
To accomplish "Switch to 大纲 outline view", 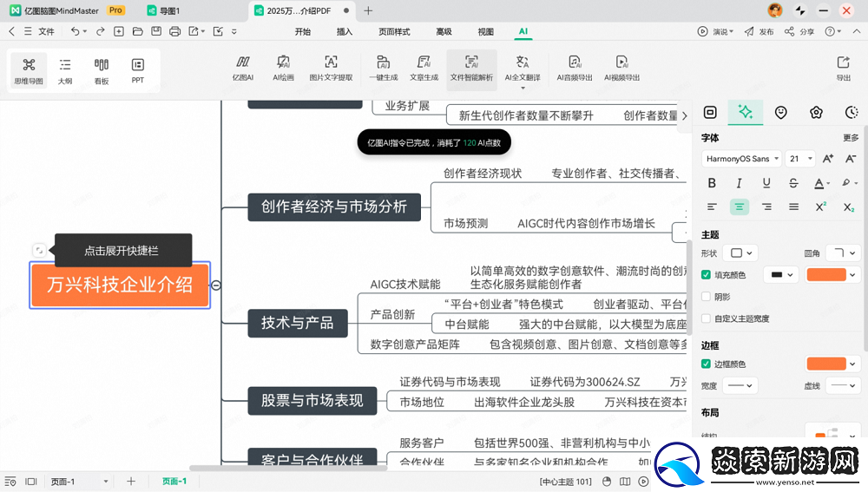I will 65,70.
